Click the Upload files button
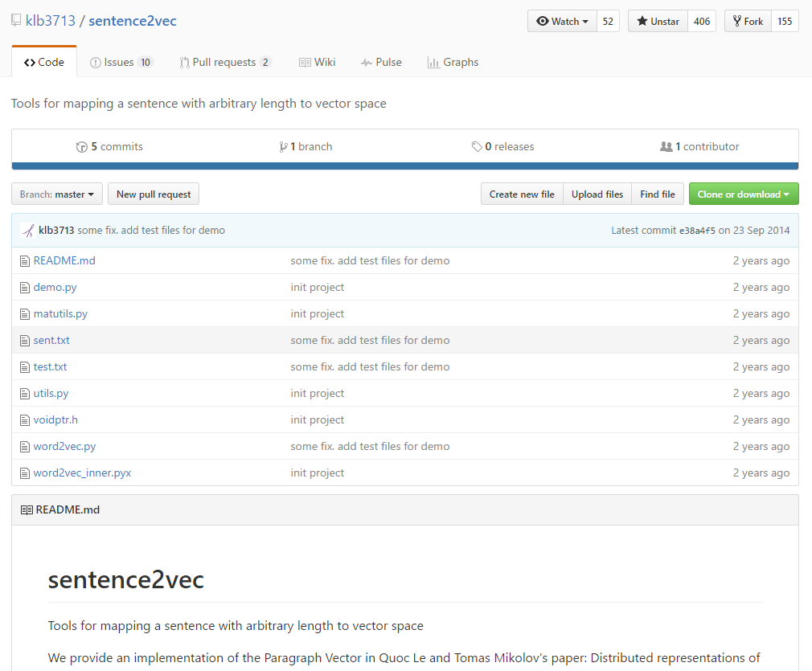812x671 pixels. [597, 194]
